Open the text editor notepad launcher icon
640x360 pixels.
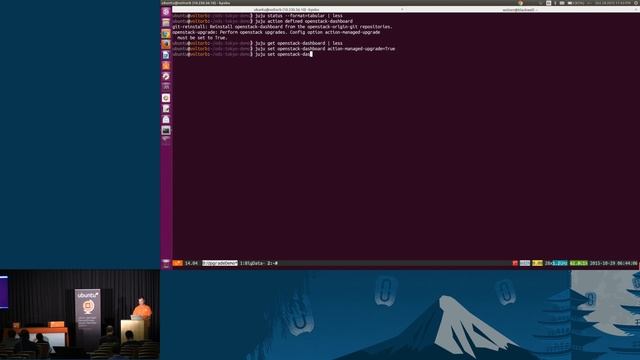coord(166,109)
